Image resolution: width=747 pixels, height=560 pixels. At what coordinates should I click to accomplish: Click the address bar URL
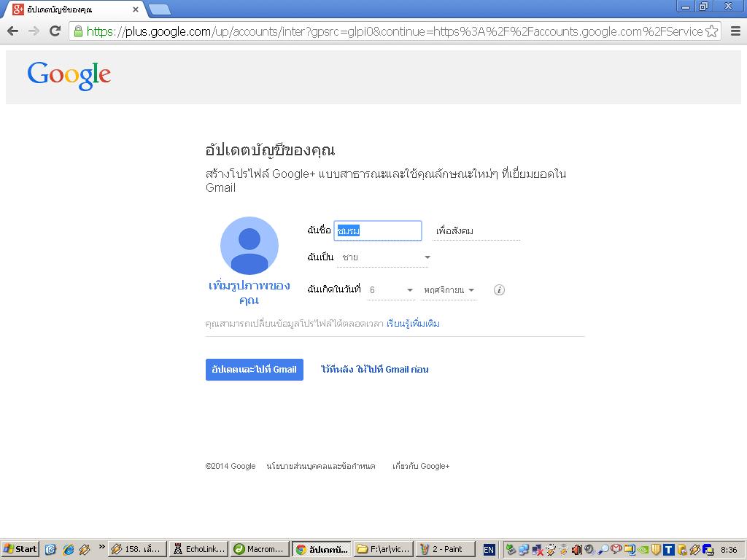coord(395,31)
